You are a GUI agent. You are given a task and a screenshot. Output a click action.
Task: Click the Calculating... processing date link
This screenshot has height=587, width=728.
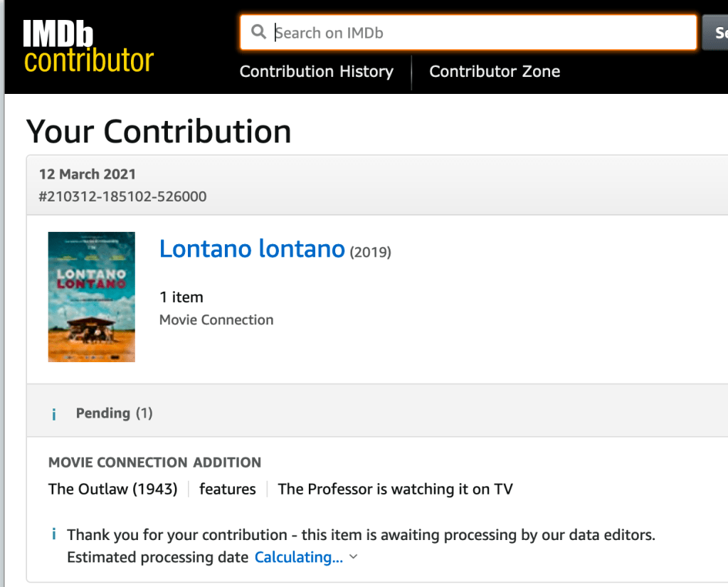point(298,557)
